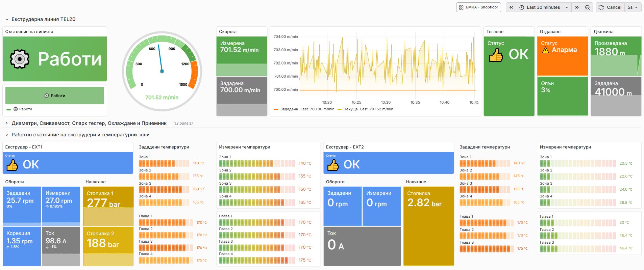Click the Стопилка 1 277 bar tile

pos(108,206)
